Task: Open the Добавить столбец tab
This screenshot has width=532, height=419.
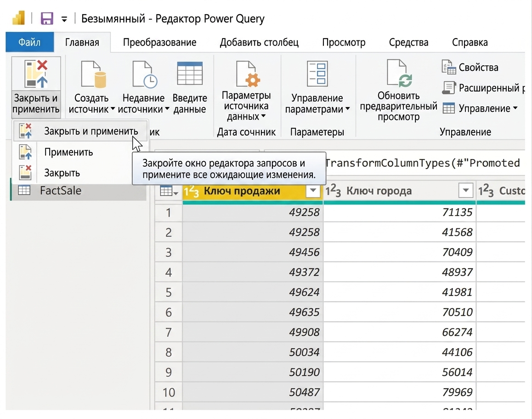Action: (259, 42)
